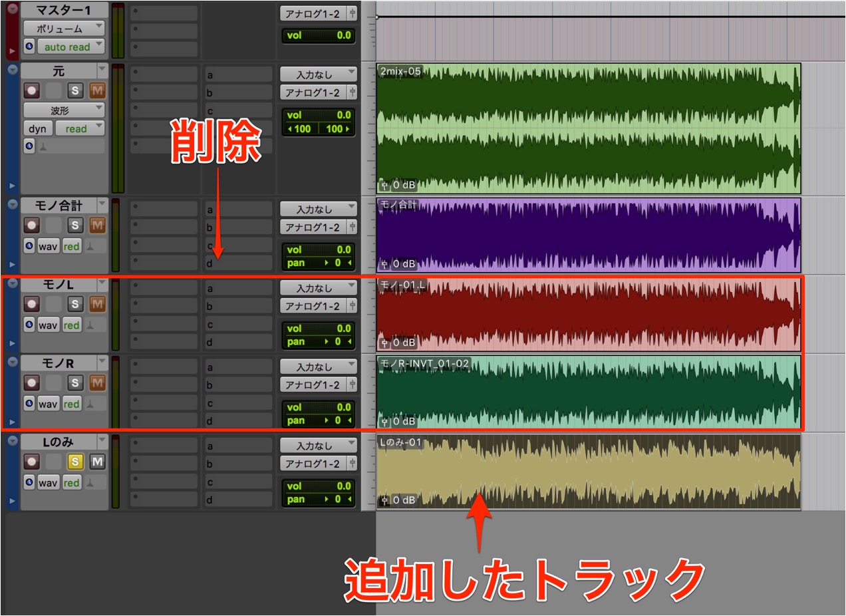846x616 pixels.
Task: Arm record on the 元 track
Action: pos(31,90)
